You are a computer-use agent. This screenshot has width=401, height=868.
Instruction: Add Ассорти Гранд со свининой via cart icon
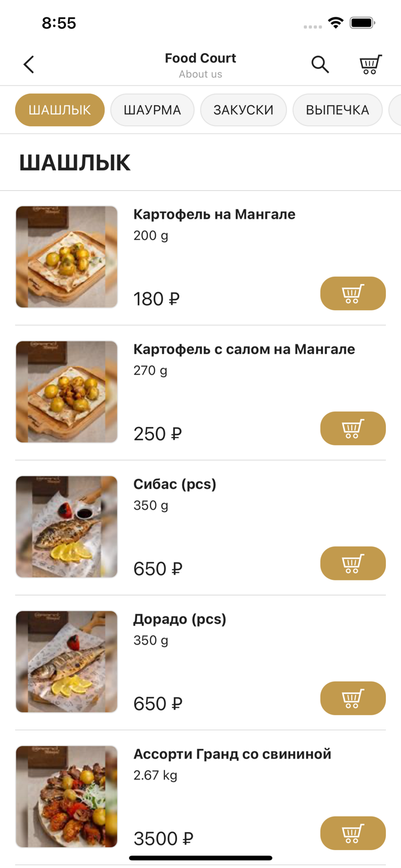tap(353, 833)
